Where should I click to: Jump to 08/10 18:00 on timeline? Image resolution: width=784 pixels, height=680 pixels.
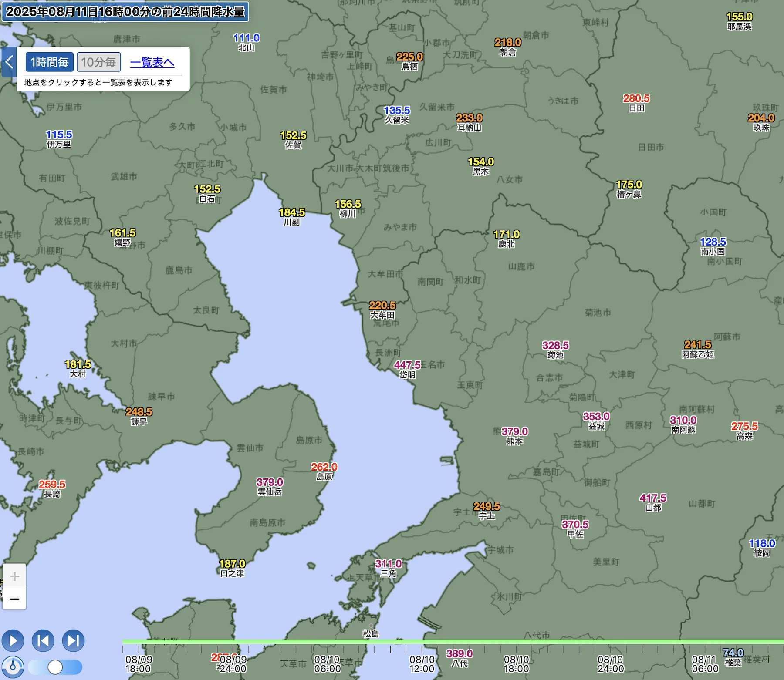516,664
